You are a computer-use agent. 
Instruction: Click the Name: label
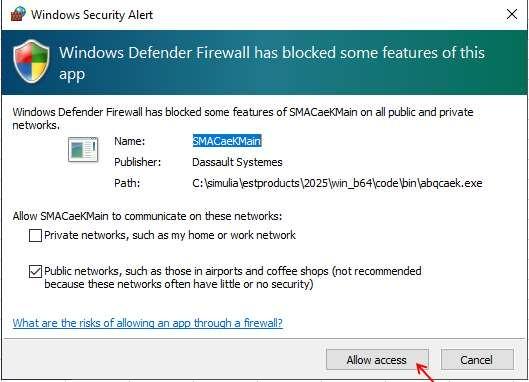pyautogui.click(x=130, y=141)
